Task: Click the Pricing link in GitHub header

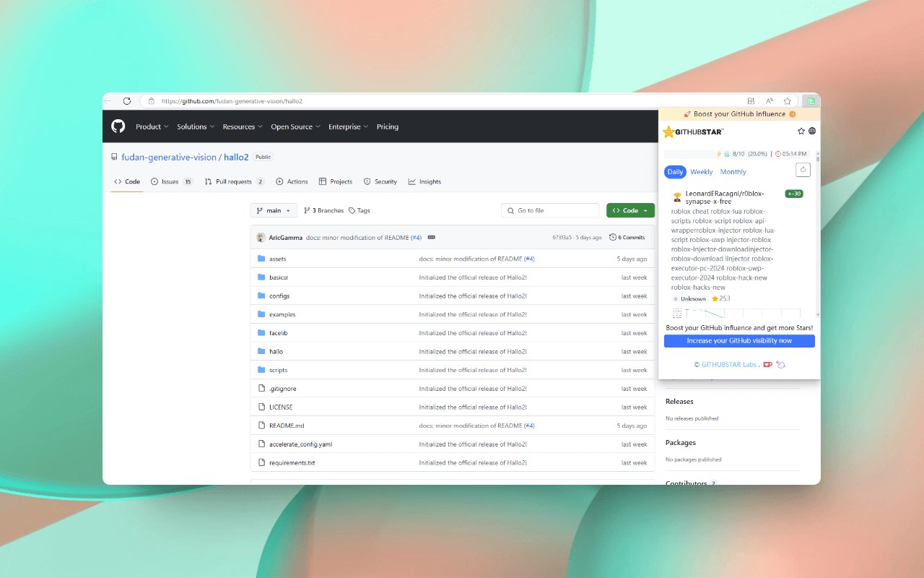Action: pyautogui.click(x=388, y=126)
